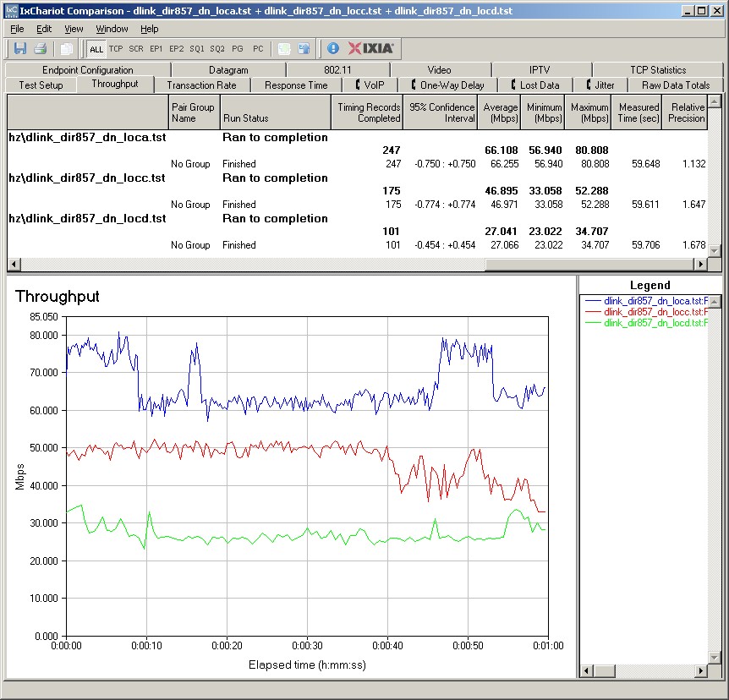The height and width of the screenshot is (700, 729).
Task: Switch to the TCP Statistics tab
Action: [658, 69]
